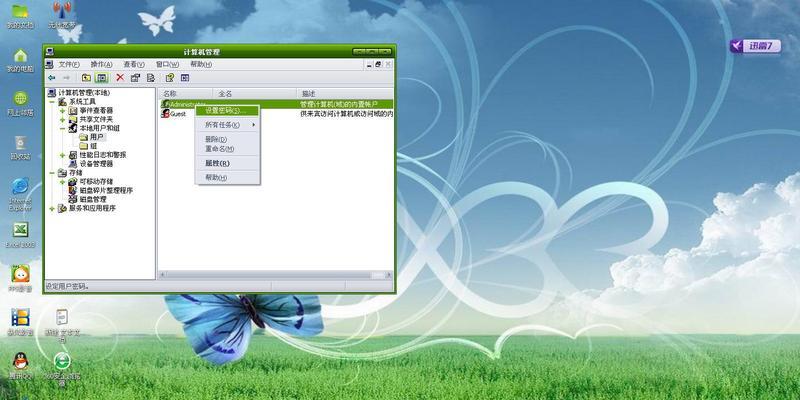Screen dimensions: 800x400
Task: Click the Properties toolbar icon
Action: coord(135,78)
